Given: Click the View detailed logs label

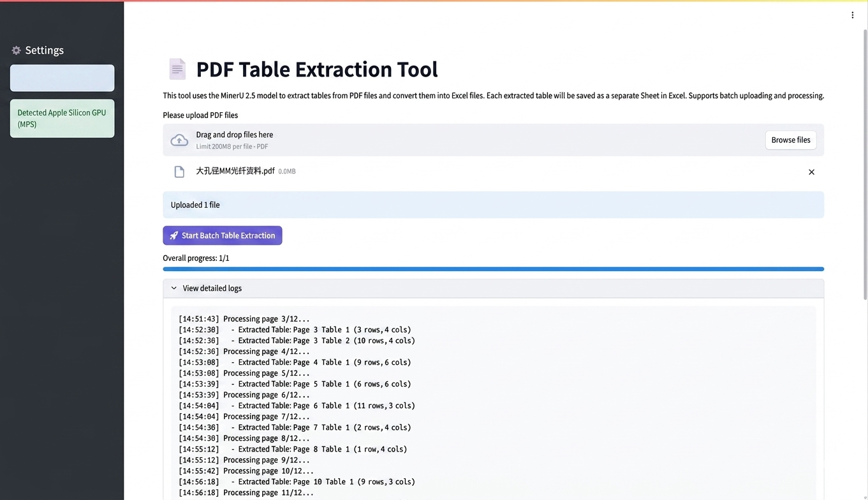Looking at the screenshot, I should click(212, 288).
